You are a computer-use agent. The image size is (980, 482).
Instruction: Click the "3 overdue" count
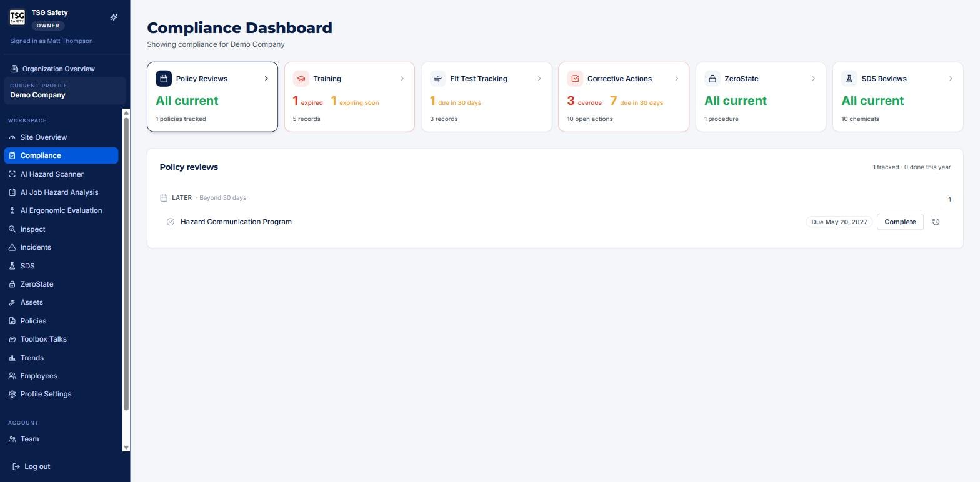(584, 101)
